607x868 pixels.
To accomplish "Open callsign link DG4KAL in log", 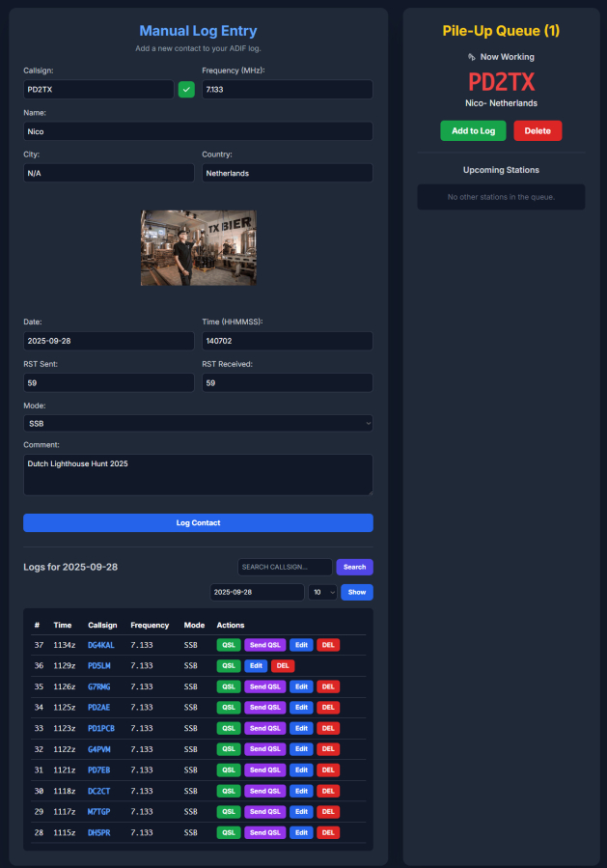I will point(100,644).
